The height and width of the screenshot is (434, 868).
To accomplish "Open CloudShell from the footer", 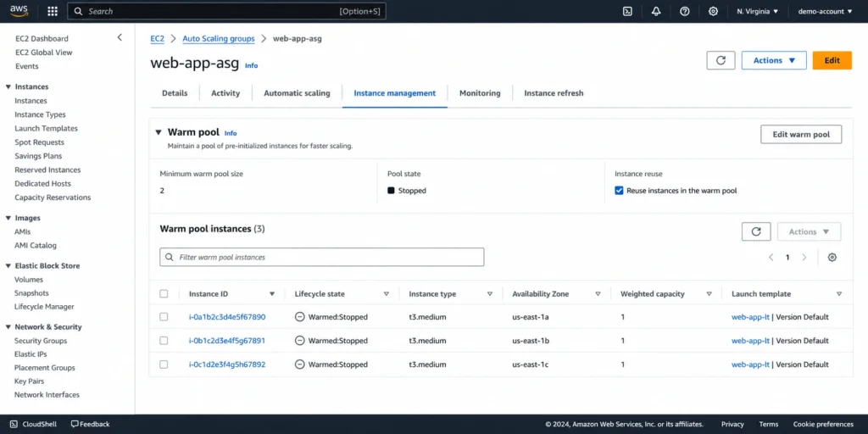I will click(33, 424).
